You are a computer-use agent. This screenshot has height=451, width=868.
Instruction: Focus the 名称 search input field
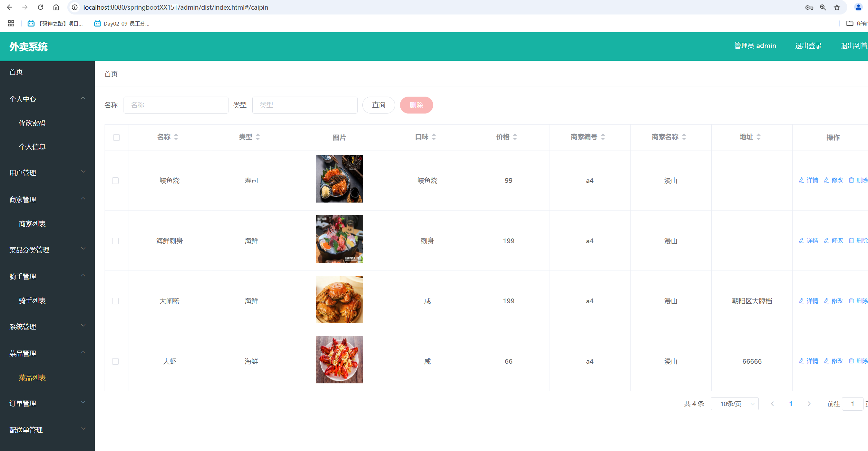tap(176, 105)
